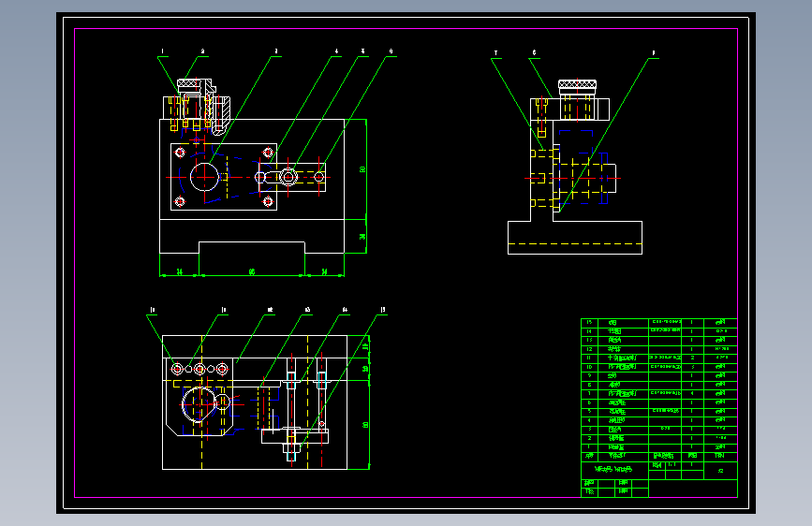This screenshot has height=526, width=812.
Task: Select callout number 9 above the side view
Action: [654, 52]
